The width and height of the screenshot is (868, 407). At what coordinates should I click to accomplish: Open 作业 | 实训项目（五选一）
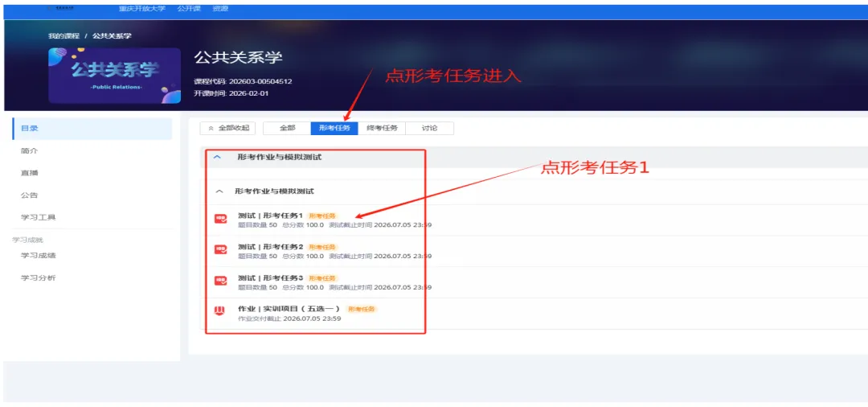(x=289, y=308)
